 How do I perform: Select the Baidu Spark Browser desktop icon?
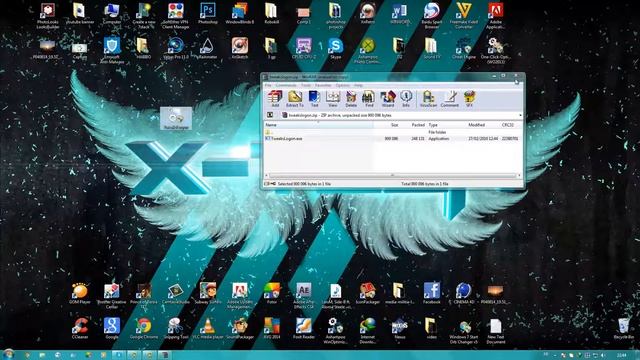(432, 16)
